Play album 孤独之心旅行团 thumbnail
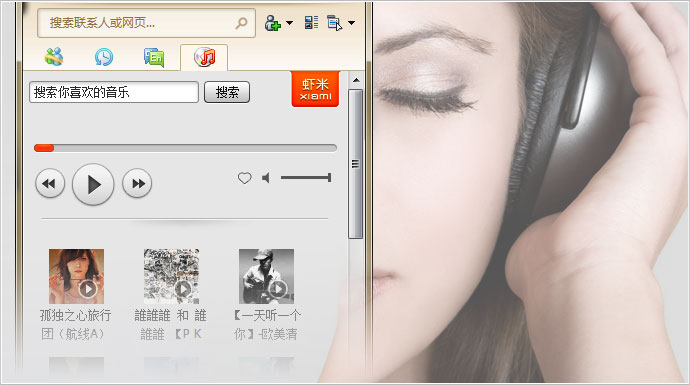This screenshot has width=690, height=385. (x=77, y=276)
